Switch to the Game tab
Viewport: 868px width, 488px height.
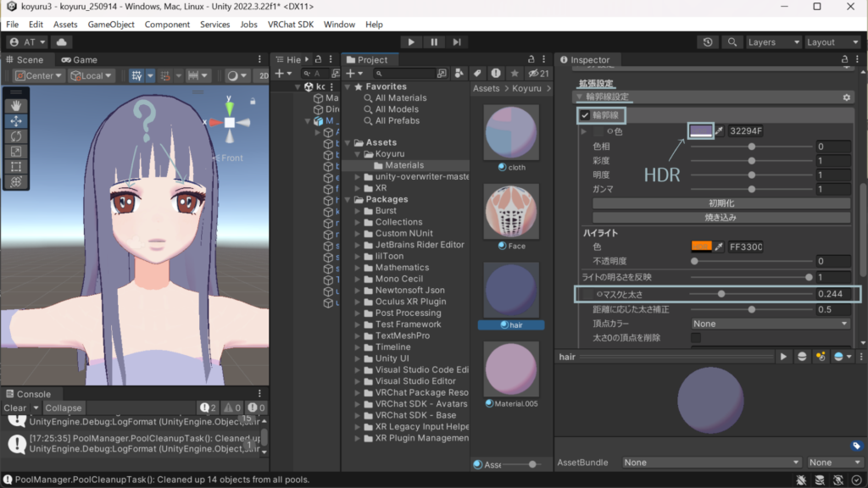[x=78, y=60]
